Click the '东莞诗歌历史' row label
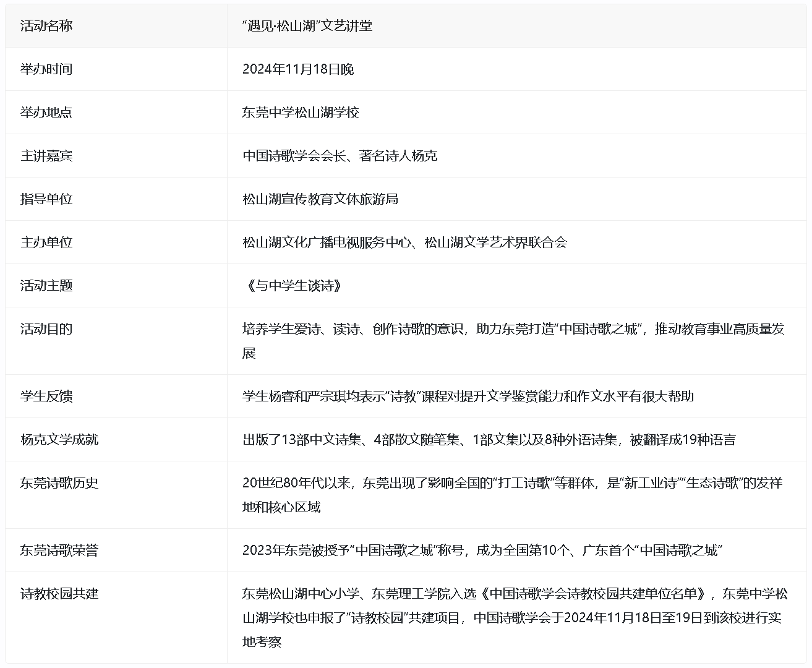Viewport: 812px width, 668px height. (x=59, y=483)
